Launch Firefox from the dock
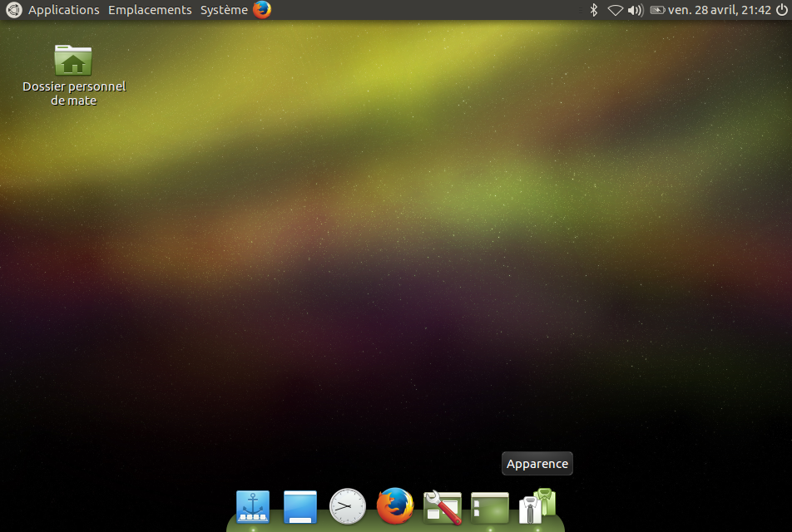The width and height of the screenshot is (792, 532). [x=395, y=505]
